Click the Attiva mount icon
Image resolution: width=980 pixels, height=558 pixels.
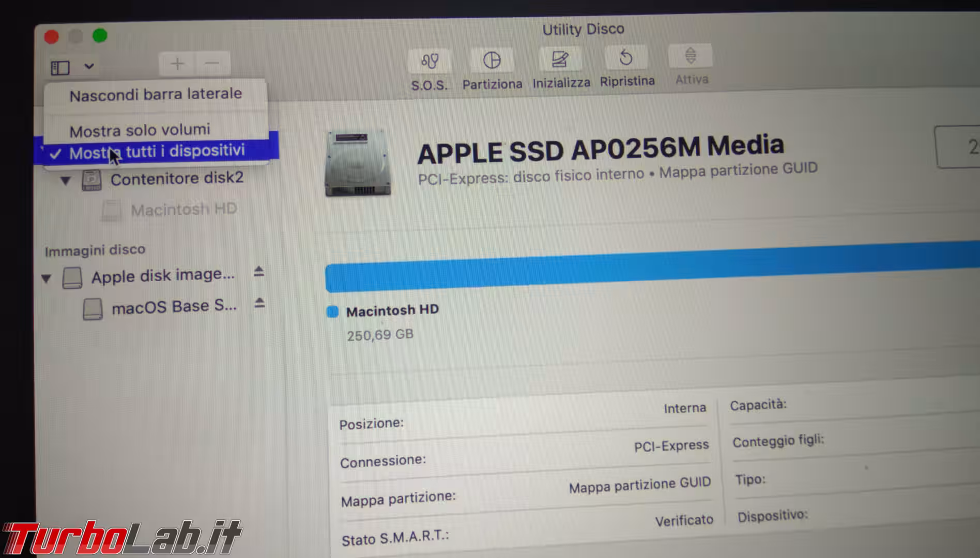click(691, 56)
